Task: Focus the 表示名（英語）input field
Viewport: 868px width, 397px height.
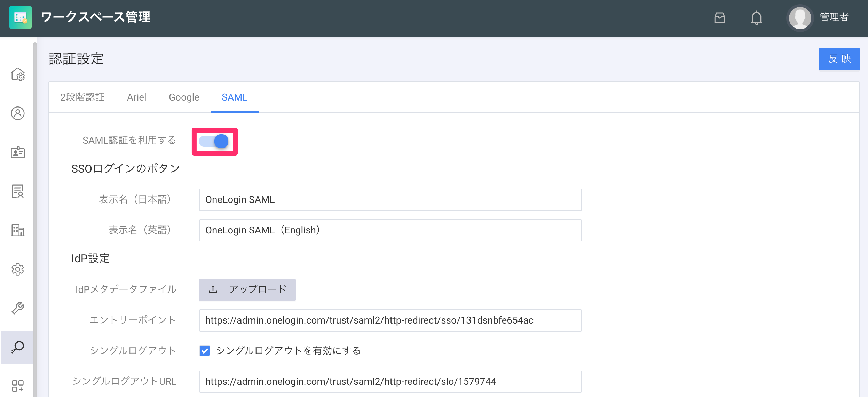Action: pyautogui.click(x=390, y=230)
